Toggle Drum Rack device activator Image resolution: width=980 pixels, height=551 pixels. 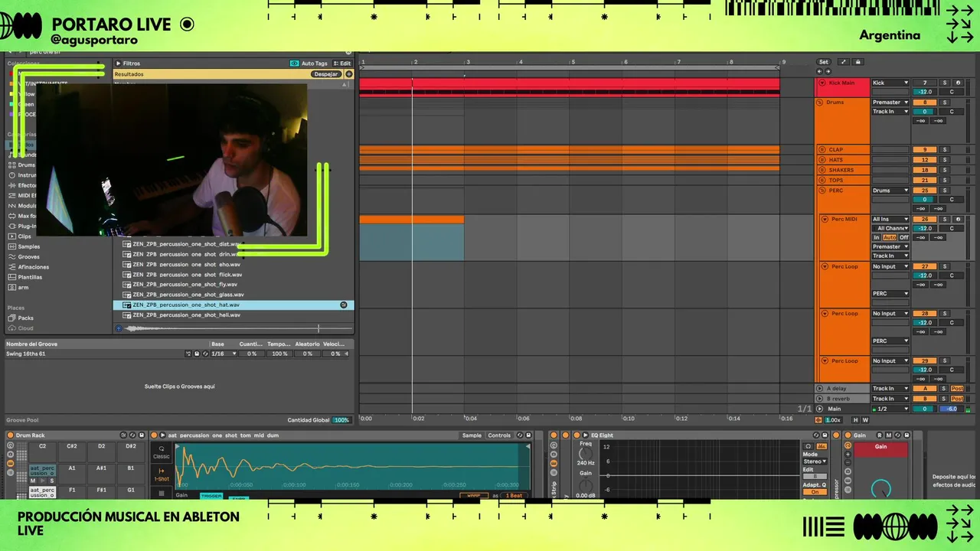(10, 435)
